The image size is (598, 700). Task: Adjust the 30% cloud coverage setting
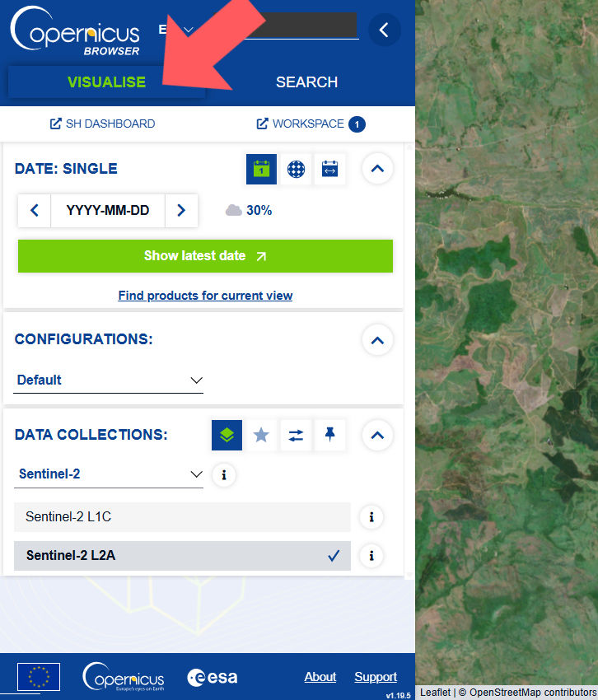click(x=249, y=210)
